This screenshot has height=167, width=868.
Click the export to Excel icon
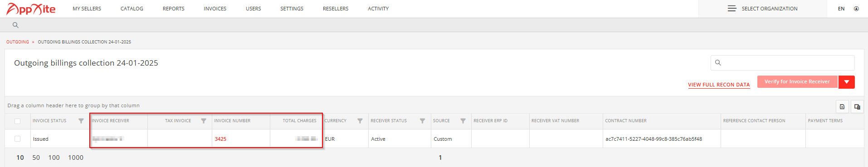tap(842, 106)
